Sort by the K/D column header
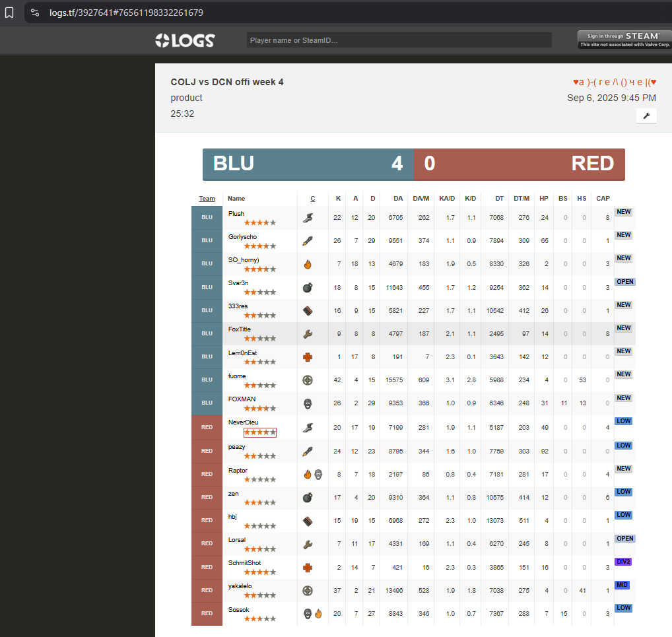The height and width of the screenshot is (637, 672). click(470, 198)
